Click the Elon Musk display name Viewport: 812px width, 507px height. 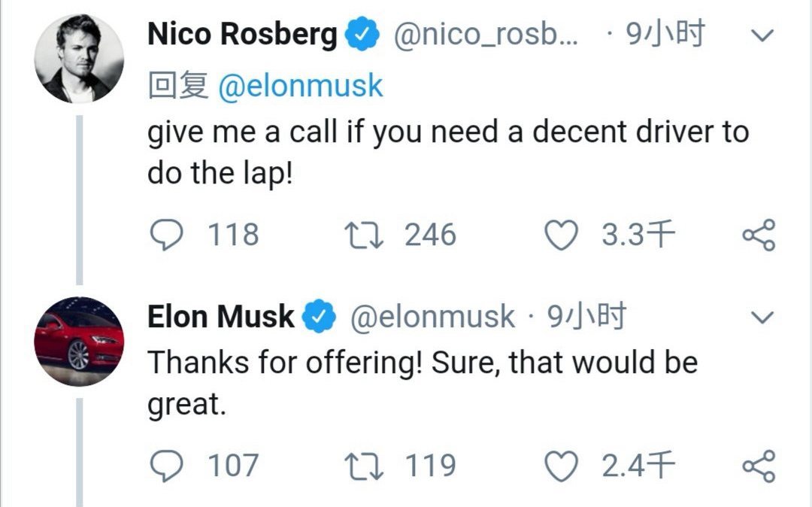(x=220, y=317)
